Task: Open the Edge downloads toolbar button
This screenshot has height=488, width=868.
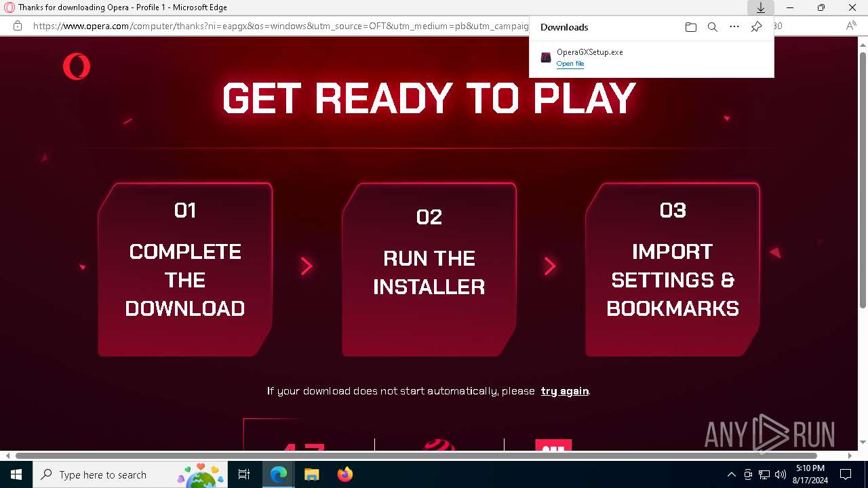Action: click(x=760, y=7)
